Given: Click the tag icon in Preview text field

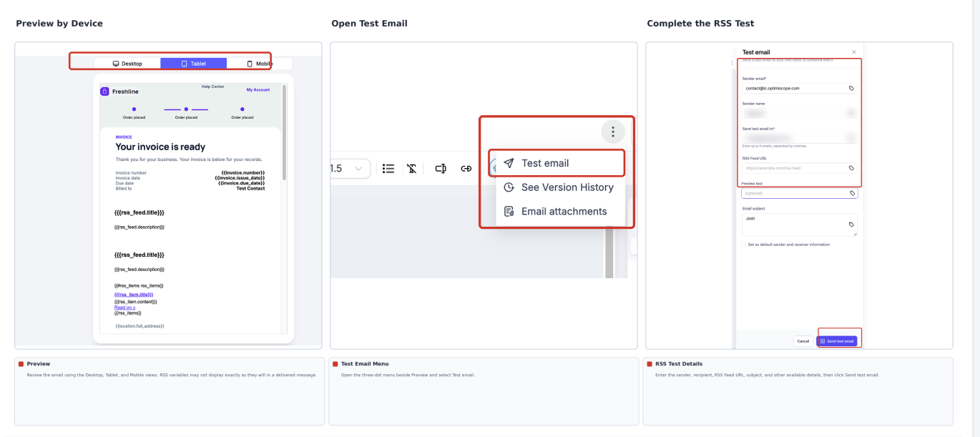Looking at the screenshot, I should tap(852, 193).
